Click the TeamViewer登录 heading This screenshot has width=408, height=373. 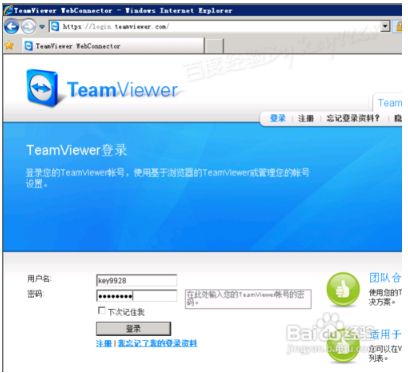pyautogui.click(x=77, y=150)
